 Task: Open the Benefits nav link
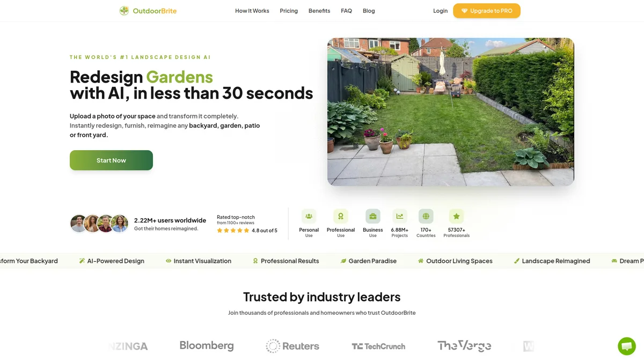(319, 11)
